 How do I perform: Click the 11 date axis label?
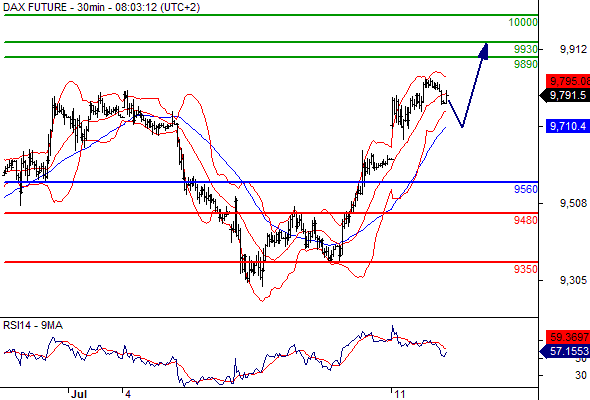pyautogui.click(x=400, y=394)
